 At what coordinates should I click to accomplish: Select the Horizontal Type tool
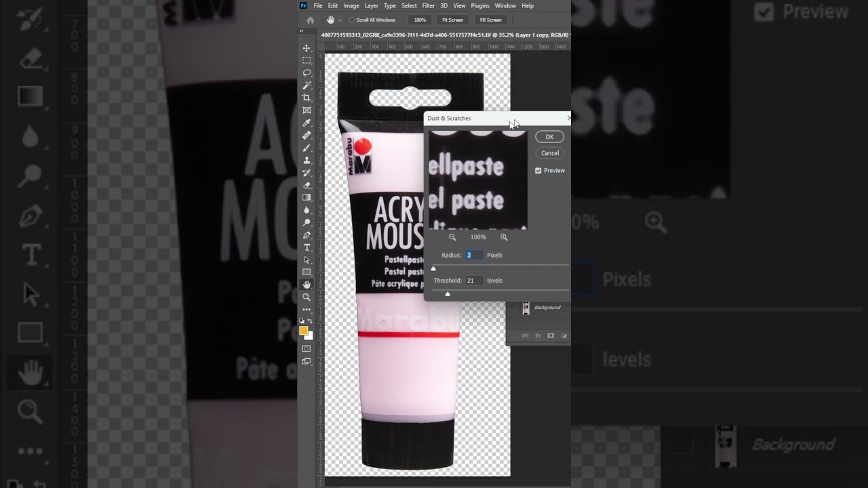point(307,247)
